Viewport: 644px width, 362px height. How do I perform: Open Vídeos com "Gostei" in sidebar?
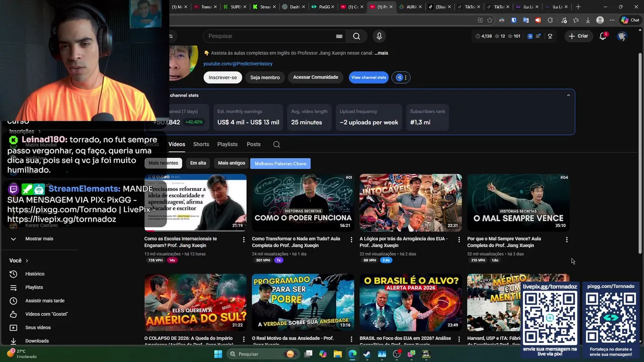coord(46,314)
